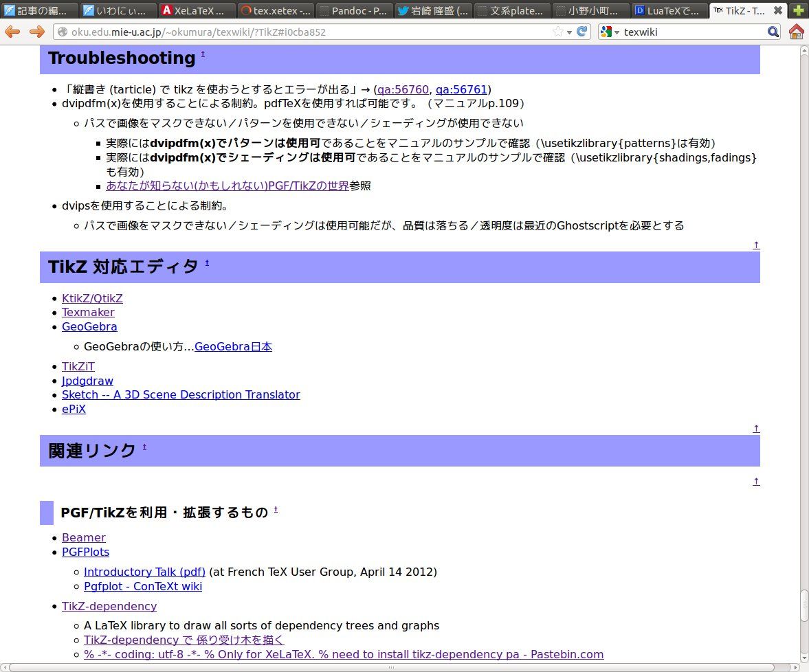Image resolution: width=809 pixels, height=672 pixels.
Task: Open Pgfplot - ConTeXt wiki link
Action: (x=143, y=586)
